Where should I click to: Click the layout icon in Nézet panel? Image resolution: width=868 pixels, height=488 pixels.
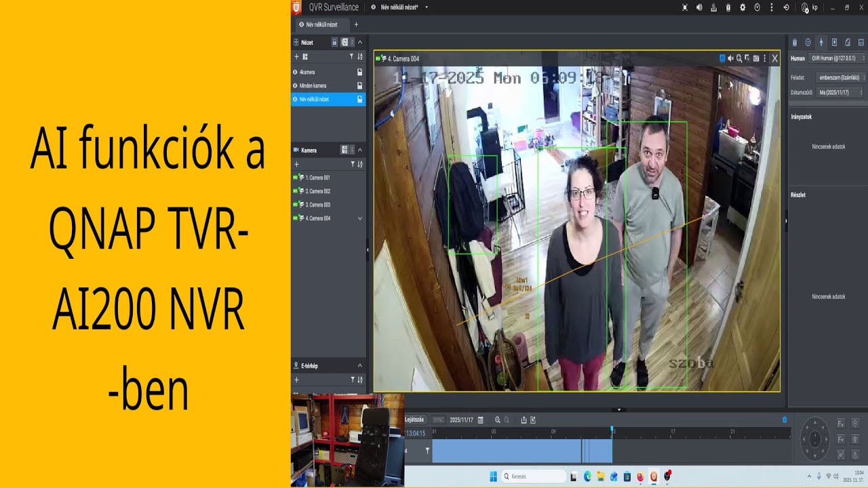tap(305, 57)
